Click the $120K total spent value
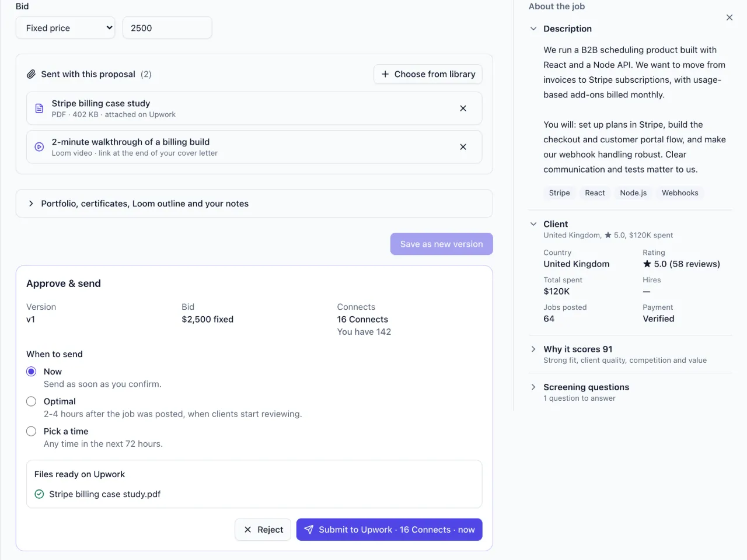Screen dimensions: 747x560 click(557, 291)
